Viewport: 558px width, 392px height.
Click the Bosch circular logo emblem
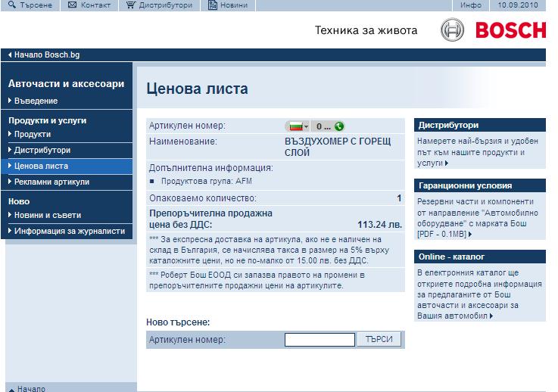453,30
